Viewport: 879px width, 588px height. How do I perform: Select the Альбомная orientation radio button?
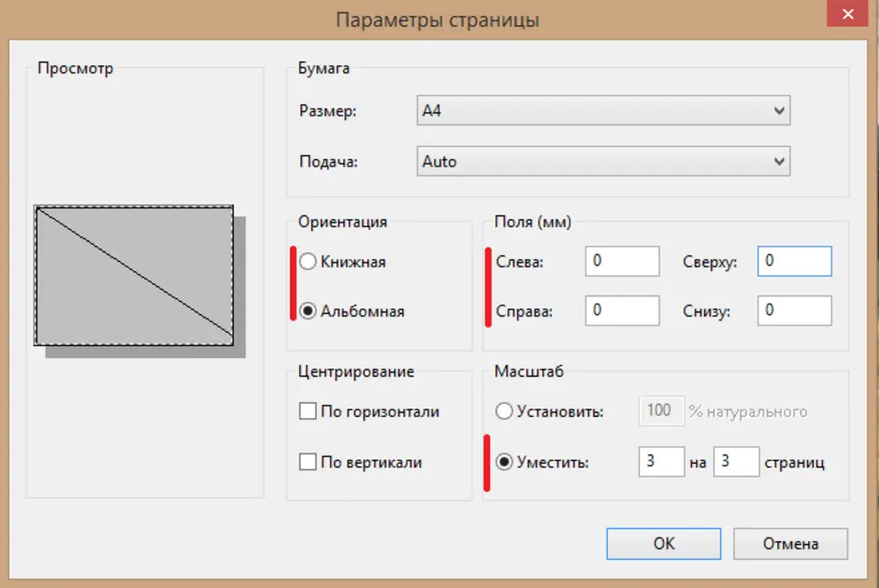pyautogui.click(x=308, y=311)
